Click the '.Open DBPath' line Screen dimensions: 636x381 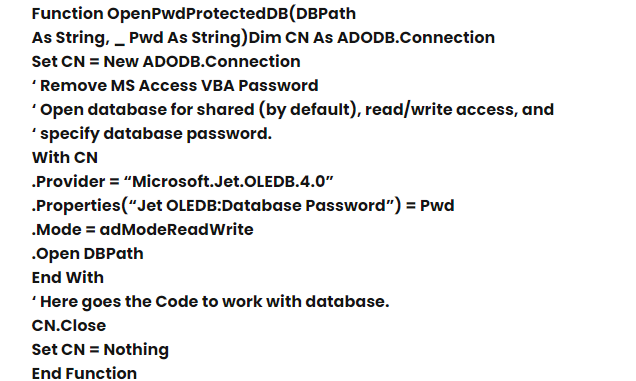(88, 254)
